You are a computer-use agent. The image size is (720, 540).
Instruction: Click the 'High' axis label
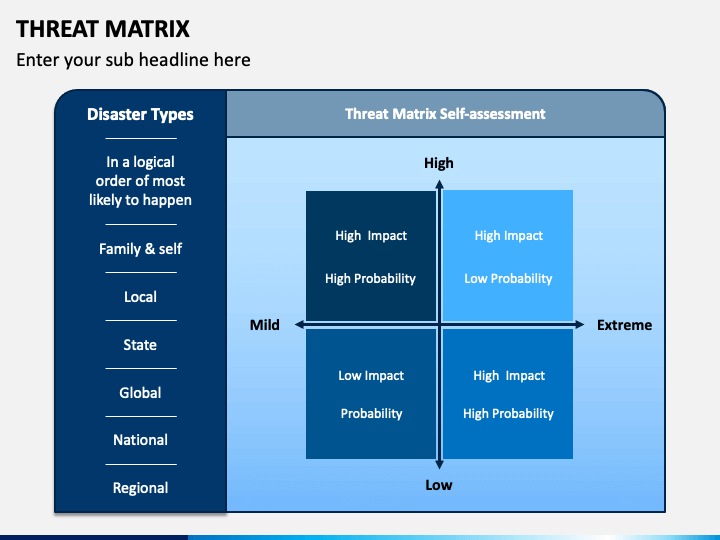tap(439, 163)
